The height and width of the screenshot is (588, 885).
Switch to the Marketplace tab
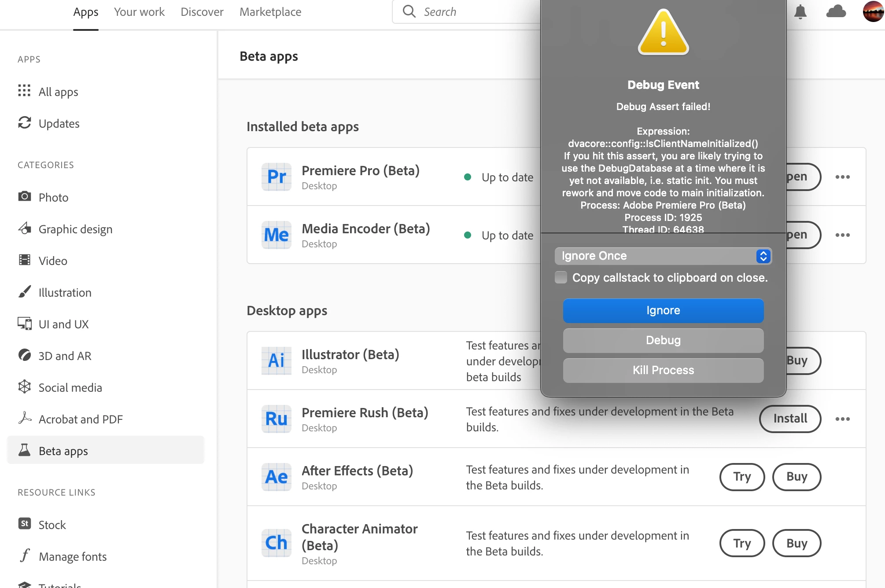tap(270, 12)
